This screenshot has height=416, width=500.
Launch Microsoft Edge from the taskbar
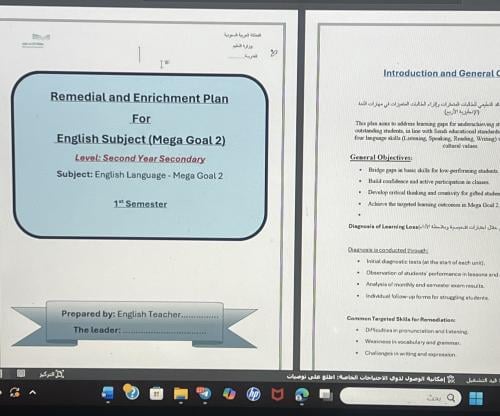[x=302, y=394]
